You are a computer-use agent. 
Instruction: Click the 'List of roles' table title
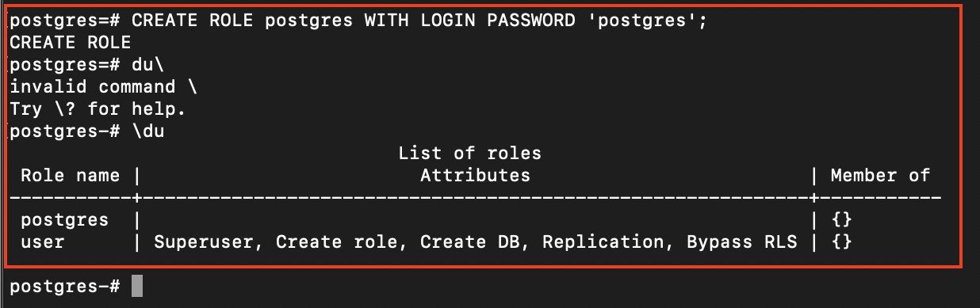[469, 154]
